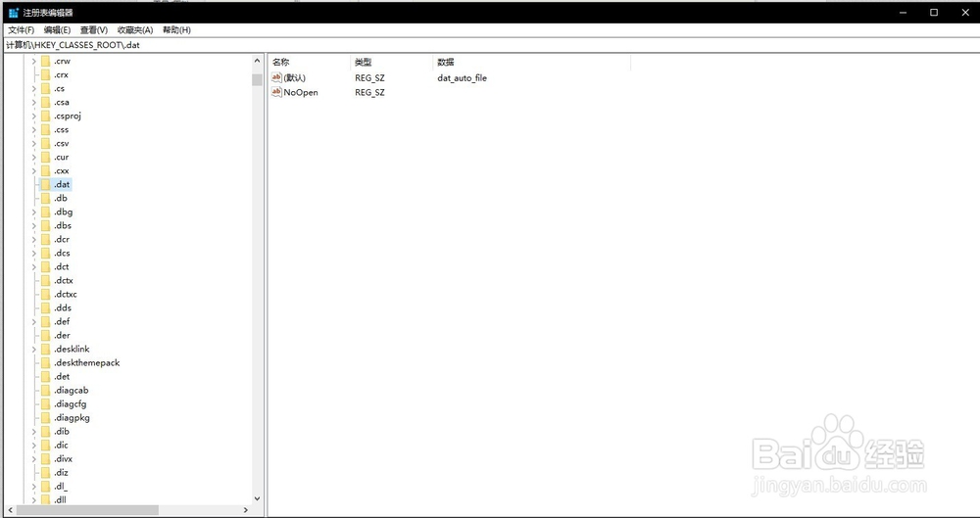Click the tree scroll down arrow
Viewport: 980px width, 518px height.
tap(257, 498)
